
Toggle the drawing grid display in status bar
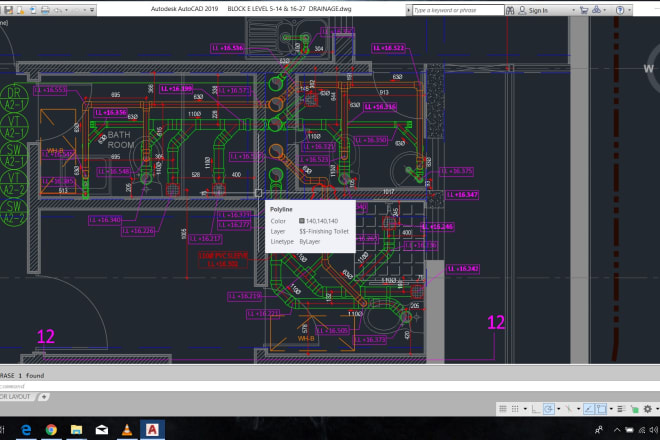click(503, 408)
